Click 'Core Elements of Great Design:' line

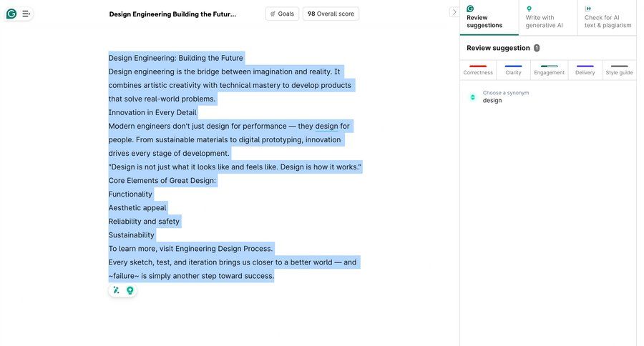[162, 181]
